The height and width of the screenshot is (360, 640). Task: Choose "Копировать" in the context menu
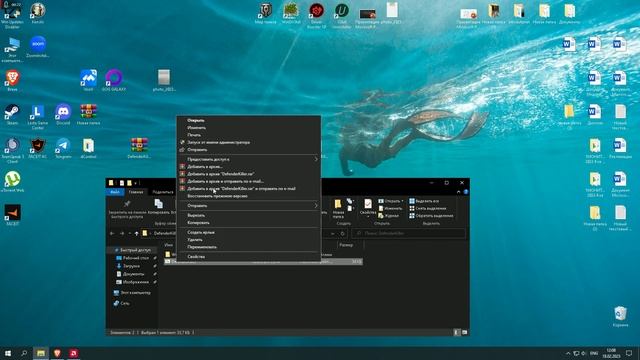(198, 223)
